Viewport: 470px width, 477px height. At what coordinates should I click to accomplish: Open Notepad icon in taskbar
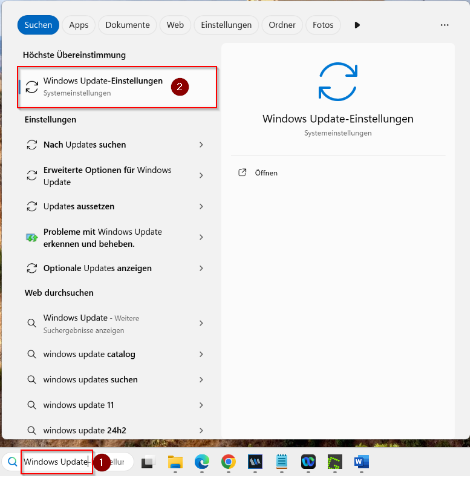[x=282, y=462]
